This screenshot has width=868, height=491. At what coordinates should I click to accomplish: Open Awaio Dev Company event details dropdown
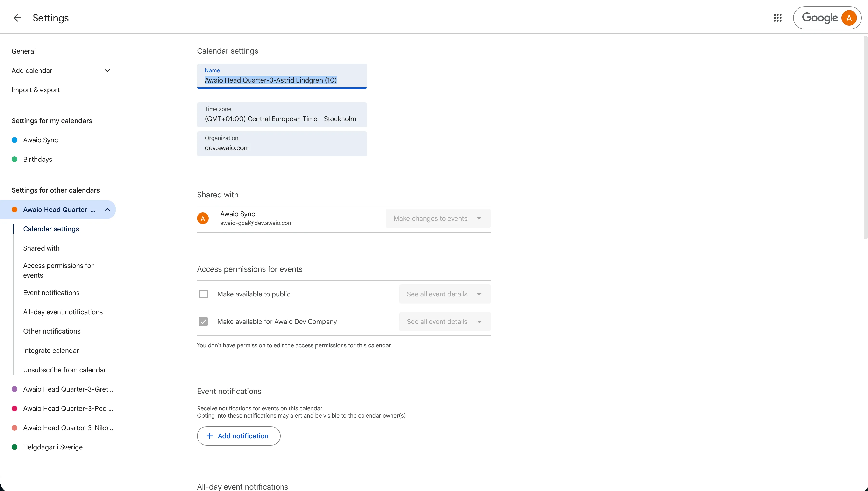[445, 322]
